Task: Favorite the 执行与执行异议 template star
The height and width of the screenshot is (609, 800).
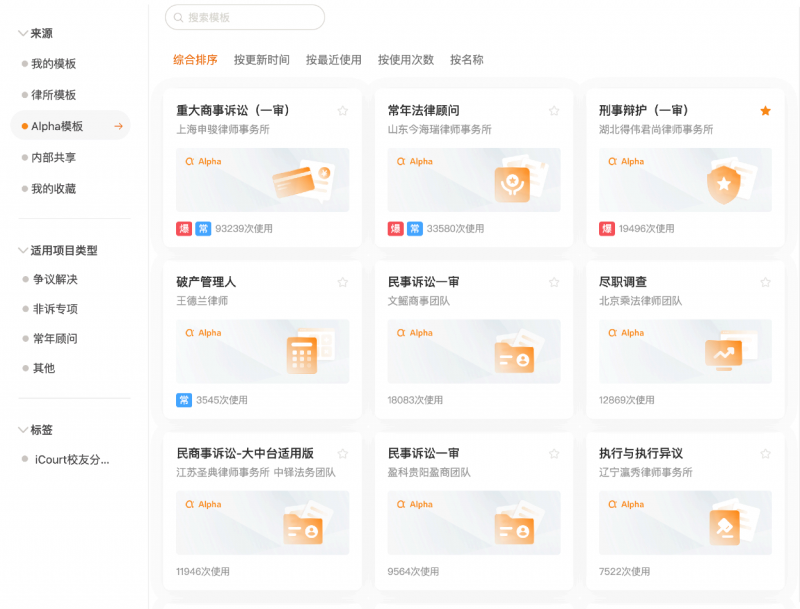Action: tap(765, 453)
